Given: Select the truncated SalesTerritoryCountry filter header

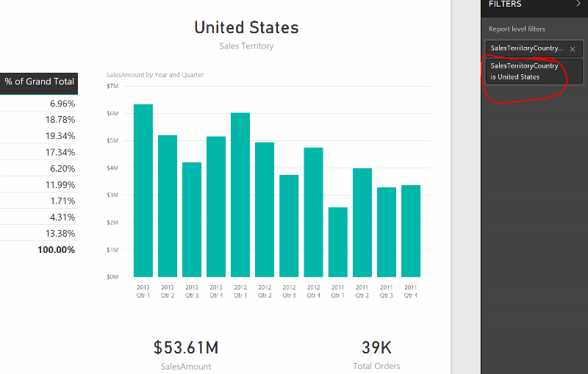Looking at the screenshot, I should point(526,48).
